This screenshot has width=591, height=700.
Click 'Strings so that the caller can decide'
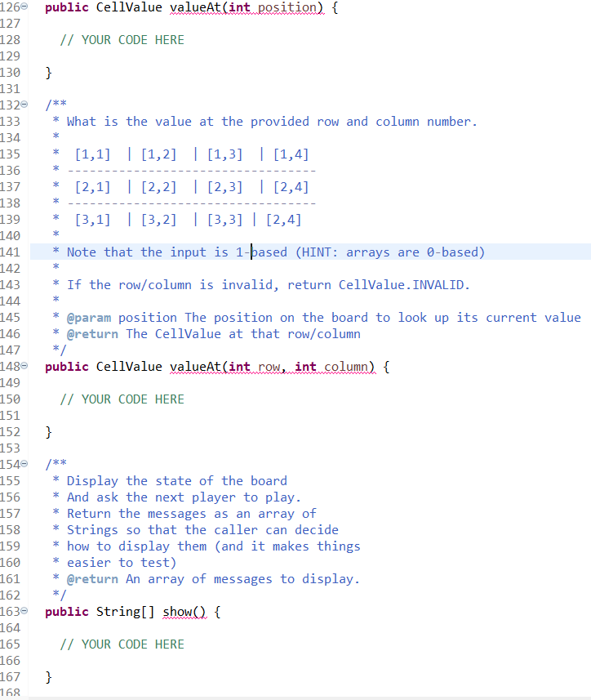pyautogui.click(x=202, y=530)
